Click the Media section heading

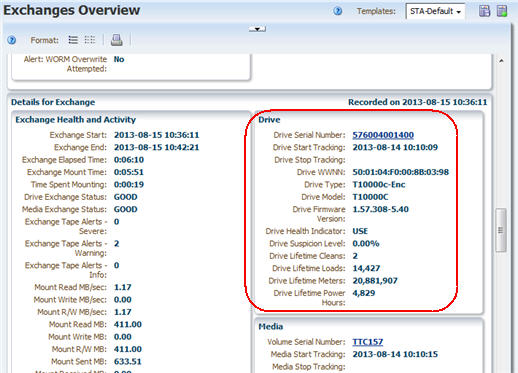pyautogui.click(x=271, y=327)
